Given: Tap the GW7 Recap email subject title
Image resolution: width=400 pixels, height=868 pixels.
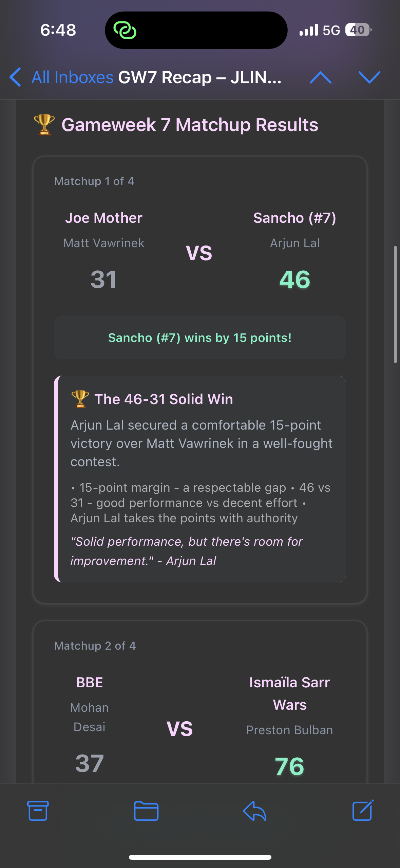Looking at the screenshot, I should point(199,77).
